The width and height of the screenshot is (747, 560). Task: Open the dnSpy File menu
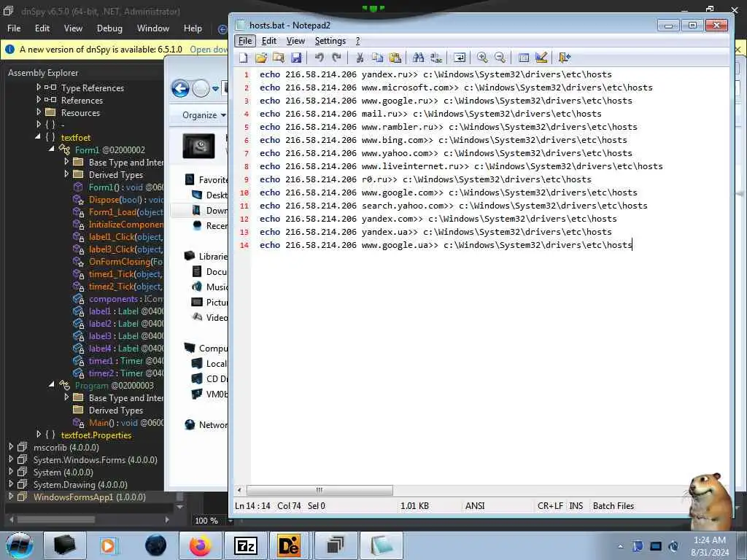click(x=14, y=28)
